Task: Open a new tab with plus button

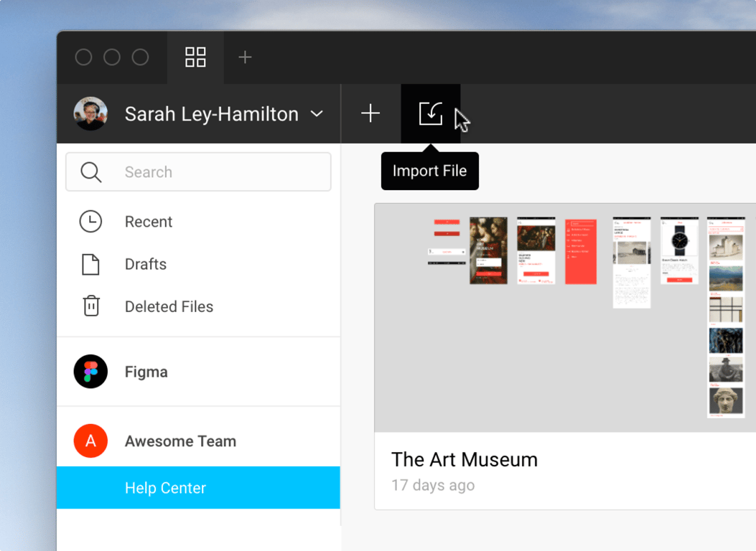Action: tap(245, 57)
